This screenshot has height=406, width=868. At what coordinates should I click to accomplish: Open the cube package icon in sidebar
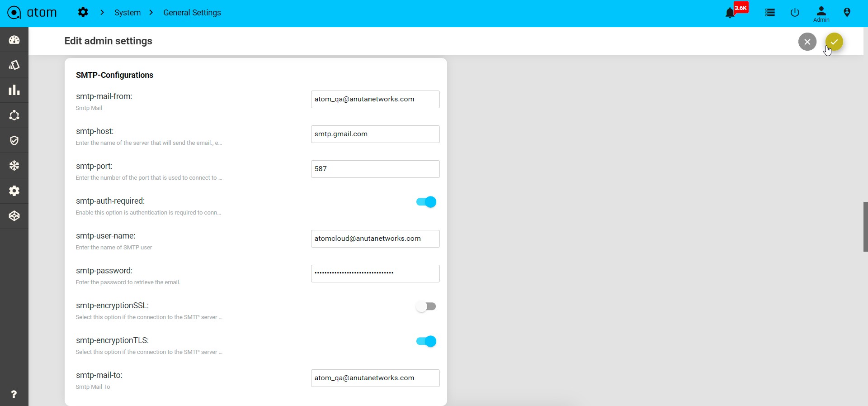pos(14,216)
